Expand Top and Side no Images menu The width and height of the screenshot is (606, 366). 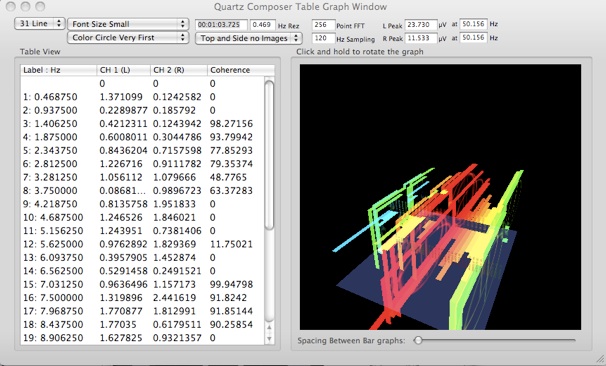tap(249, 38)
